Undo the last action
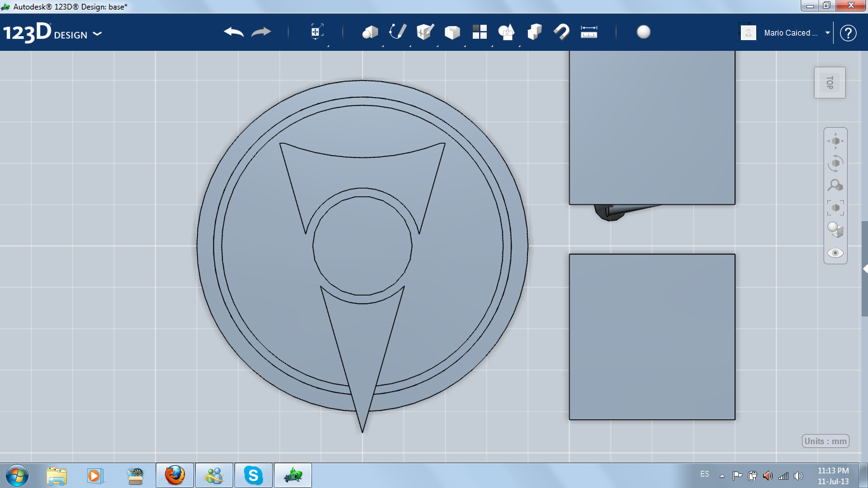 click(234, 32)
